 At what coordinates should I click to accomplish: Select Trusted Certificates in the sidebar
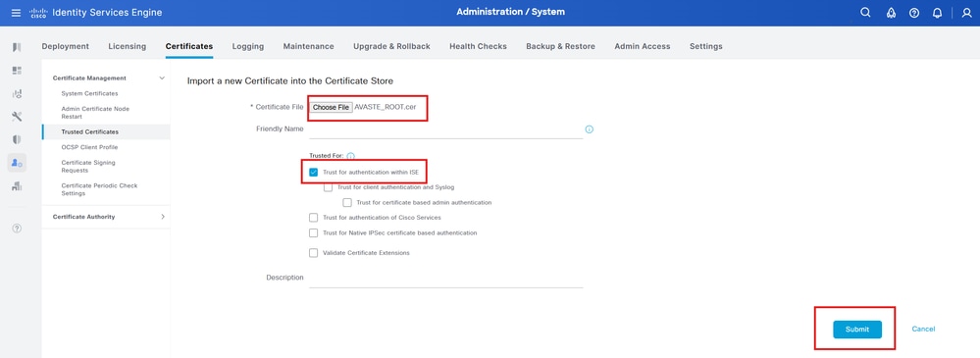(x=89, y=131)
